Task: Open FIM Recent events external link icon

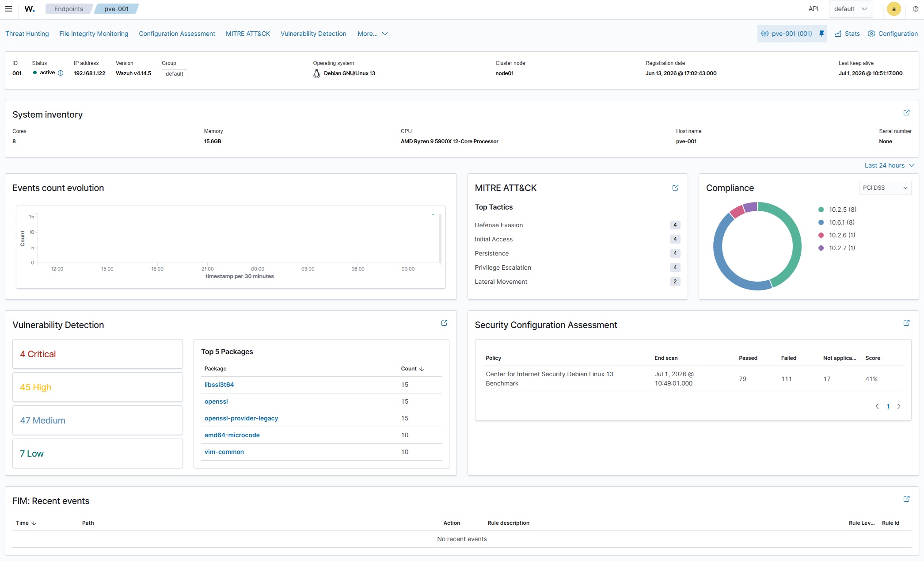Action: [x=906, y=499]
